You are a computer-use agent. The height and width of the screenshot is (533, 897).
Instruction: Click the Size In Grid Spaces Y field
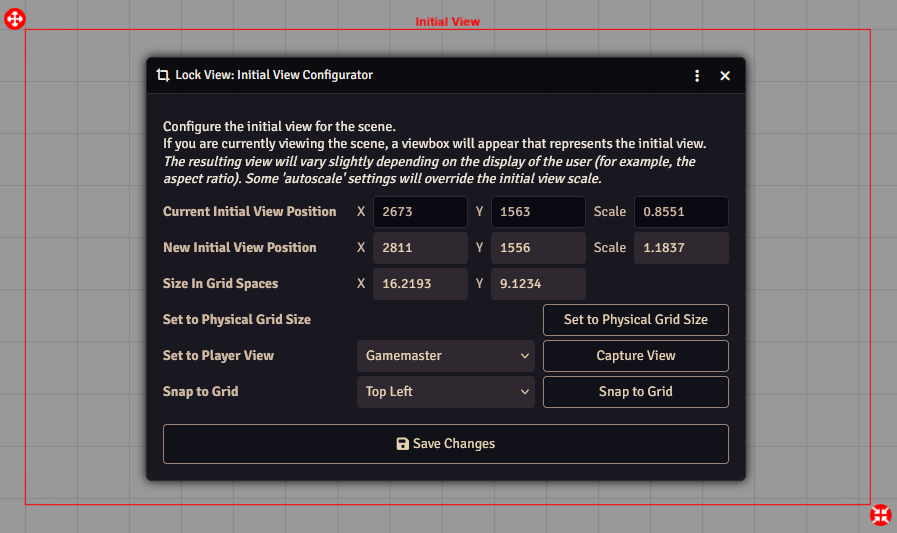click(x=538, y=284)
